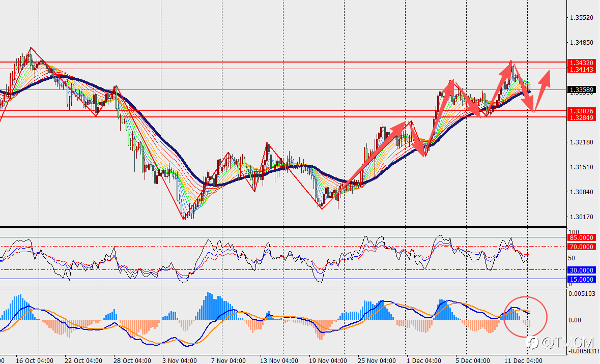Click the 19 Nov 04:00 time marker

328,360
